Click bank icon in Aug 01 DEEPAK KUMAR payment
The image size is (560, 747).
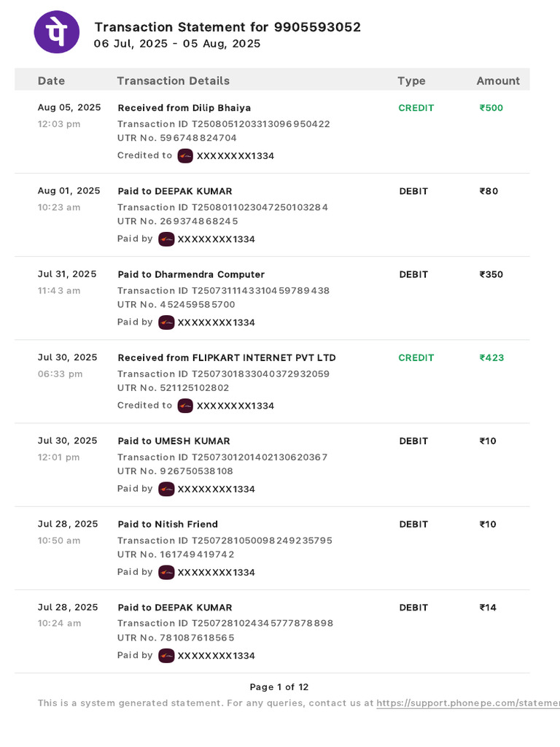click(166, 239)
